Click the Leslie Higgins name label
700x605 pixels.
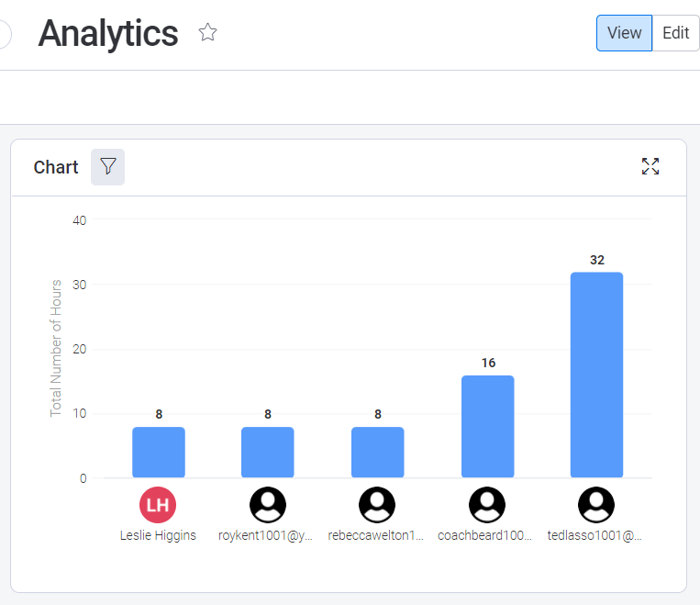click(x=158, y=535)
